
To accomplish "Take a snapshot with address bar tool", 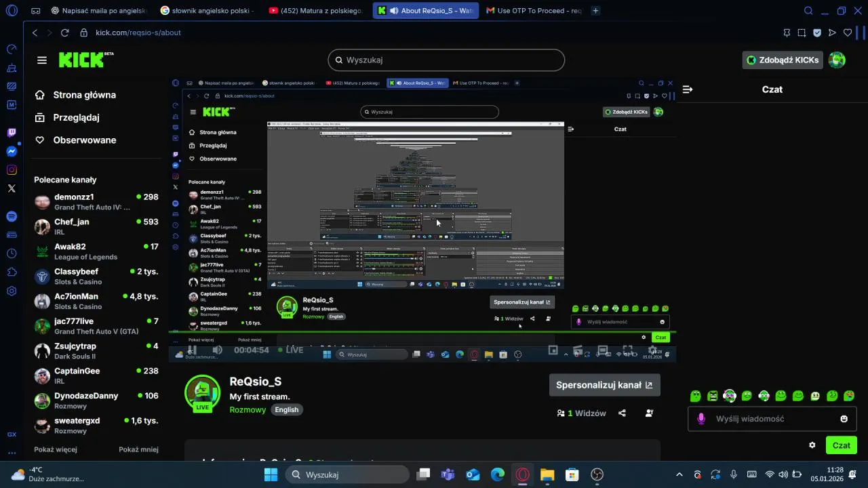I will click(802, 33).
